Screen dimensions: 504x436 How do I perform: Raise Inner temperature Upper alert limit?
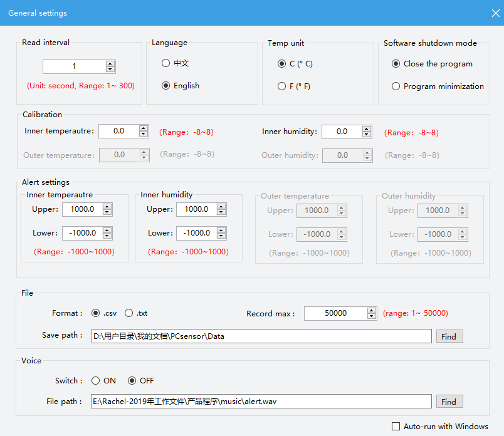tap(107, 206)
